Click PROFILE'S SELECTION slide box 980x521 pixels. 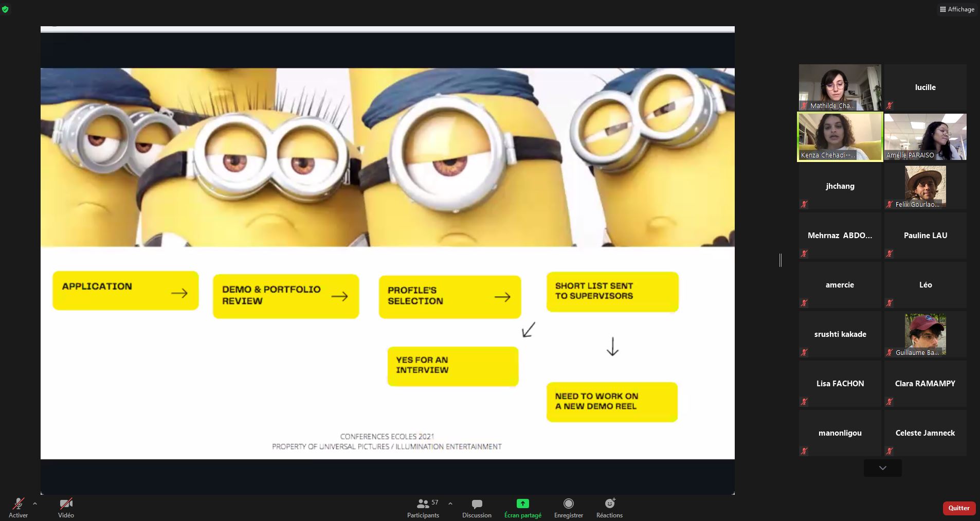pyautogui.click(x=450, y=297)
